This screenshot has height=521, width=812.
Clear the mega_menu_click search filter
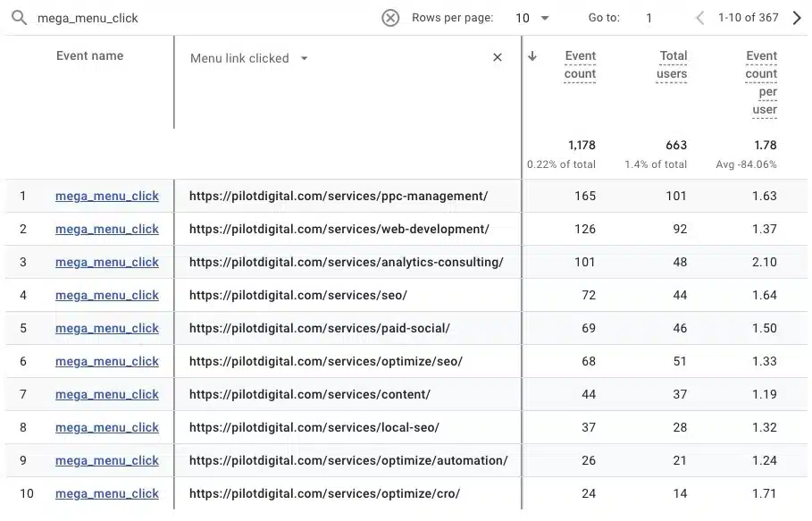point(390,18)
